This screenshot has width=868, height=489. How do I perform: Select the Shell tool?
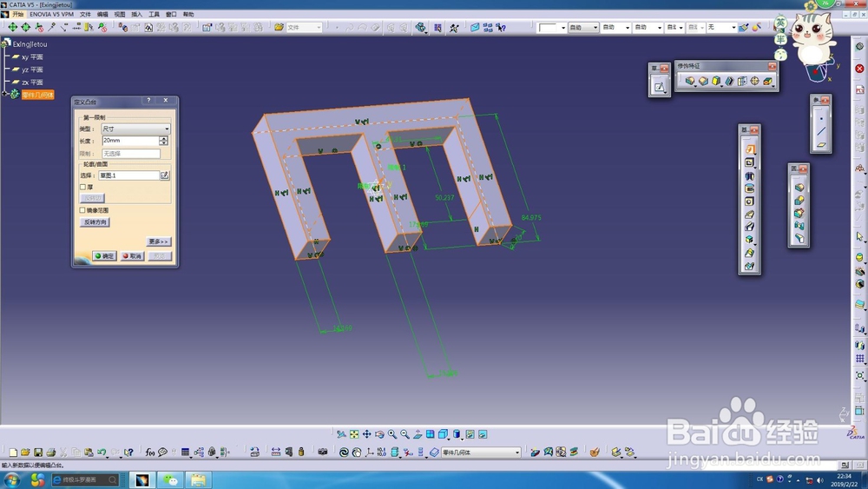(729, 81)
